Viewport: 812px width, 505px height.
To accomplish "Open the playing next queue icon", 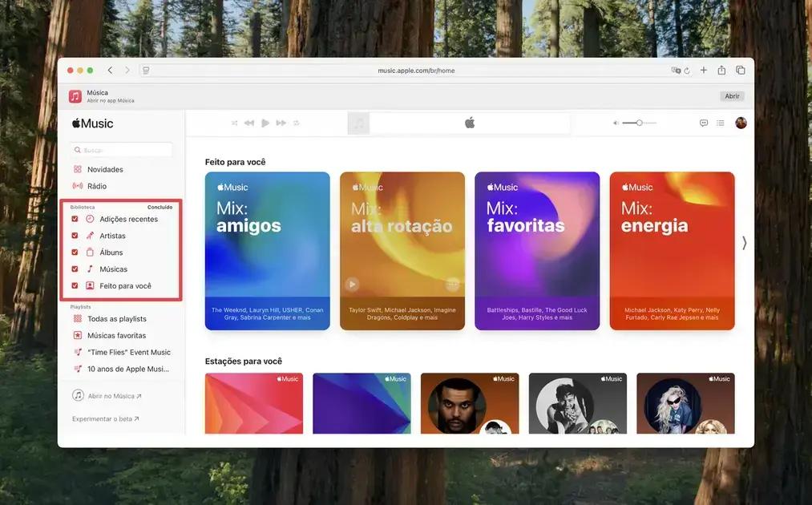I will [x=721, y=123].
